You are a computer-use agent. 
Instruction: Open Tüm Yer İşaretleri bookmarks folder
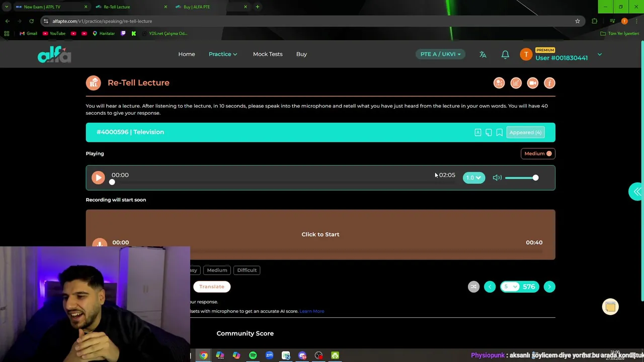pos(619,33)
